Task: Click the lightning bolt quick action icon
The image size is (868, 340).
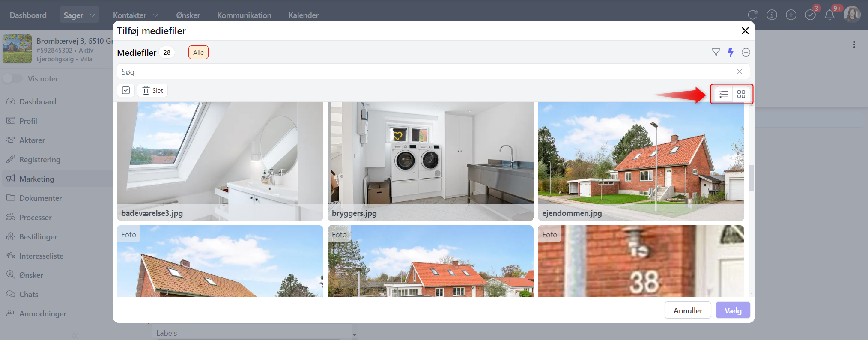Action: pos(731,52)
